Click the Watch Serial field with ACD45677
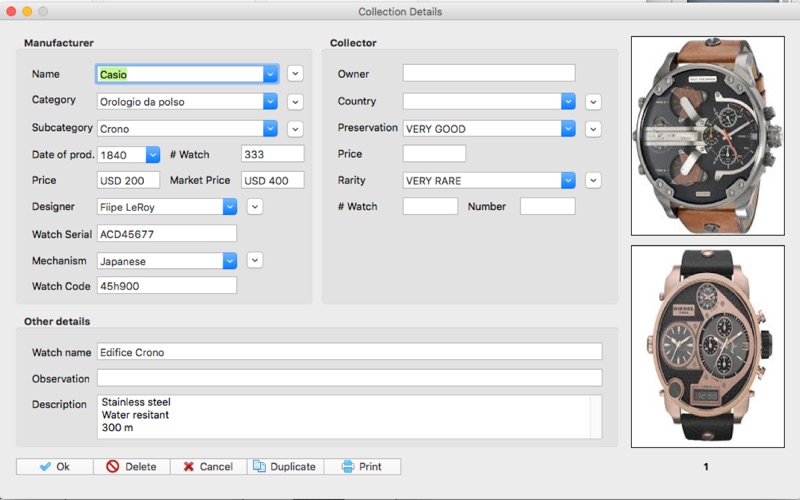 (167, 234)
